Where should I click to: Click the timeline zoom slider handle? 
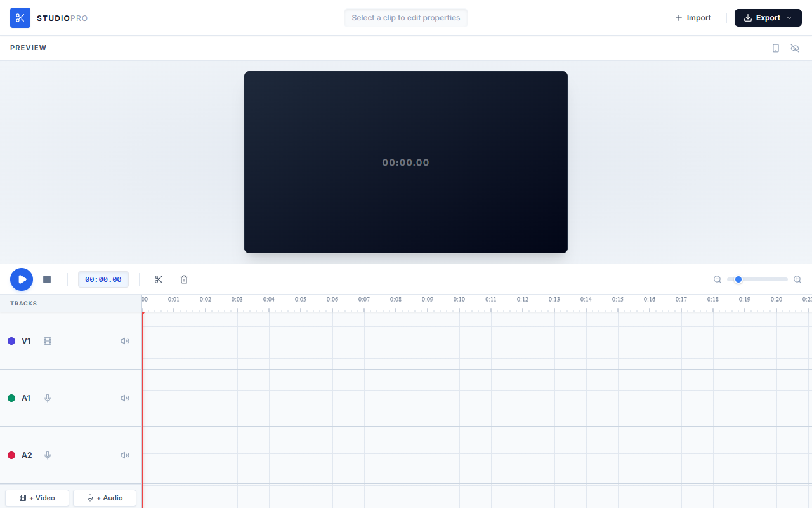738,279
